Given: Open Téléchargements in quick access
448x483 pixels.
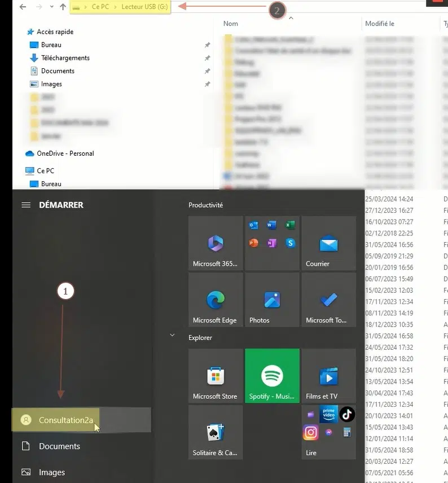Looking at the screenshot, I should (x=65, y=58).
